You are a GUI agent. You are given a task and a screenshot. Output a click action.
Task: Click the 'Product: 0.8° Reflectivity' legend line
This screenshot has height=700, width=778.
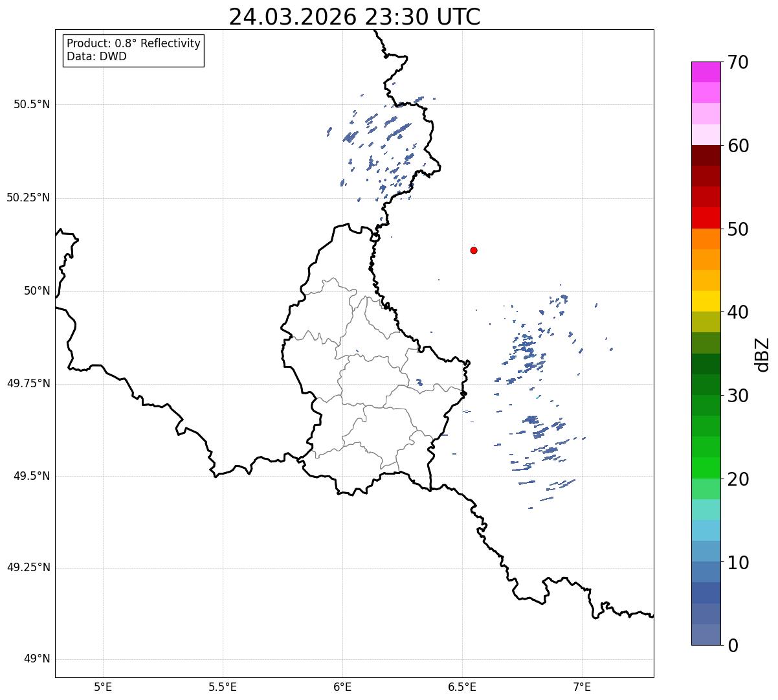(x=134, y=43)
